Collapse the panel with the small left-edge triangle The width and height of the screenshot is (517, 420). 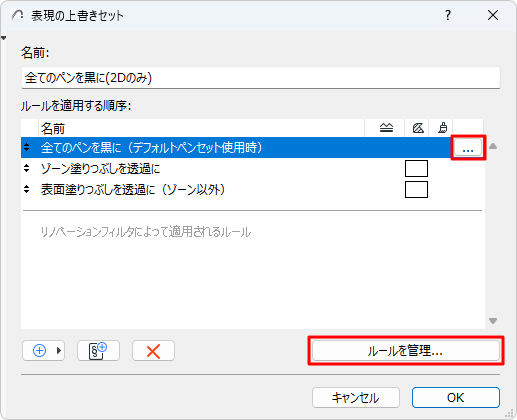(3, 38)
